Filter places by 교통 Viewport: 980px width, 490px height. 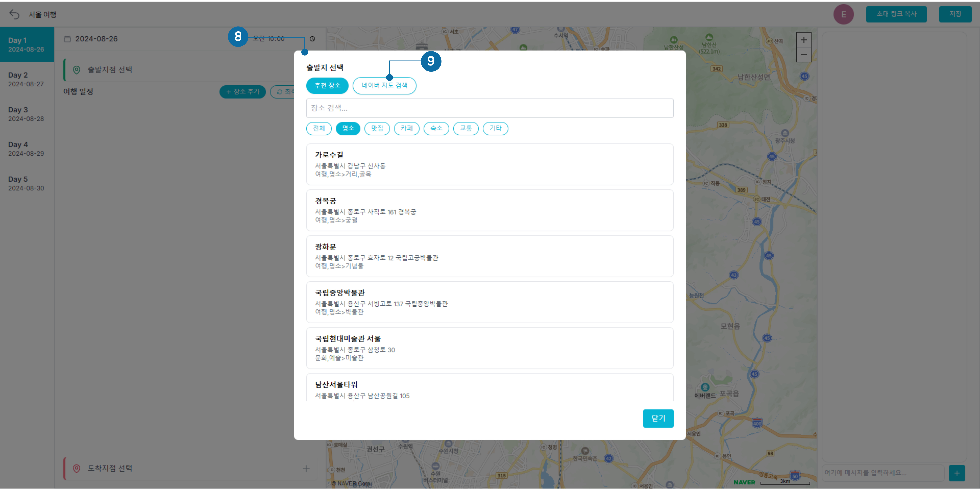pyautogui.click(x=466, y=128)
